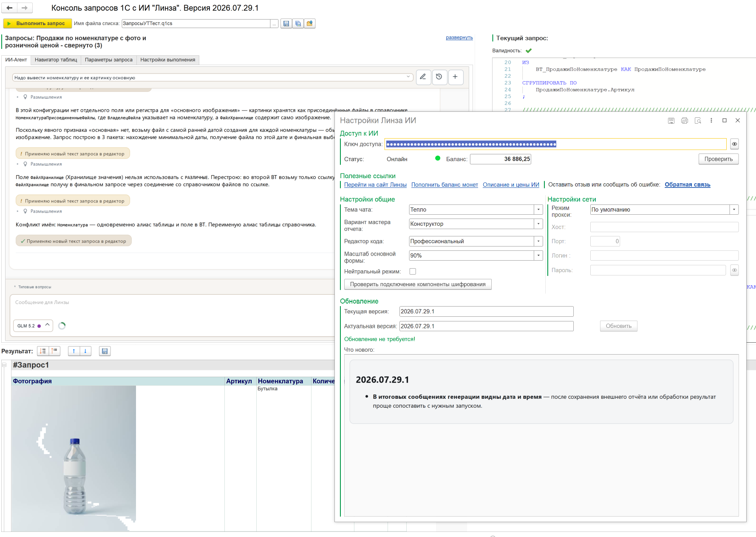Open the GLM 5.2 model selector

point(33,326)
